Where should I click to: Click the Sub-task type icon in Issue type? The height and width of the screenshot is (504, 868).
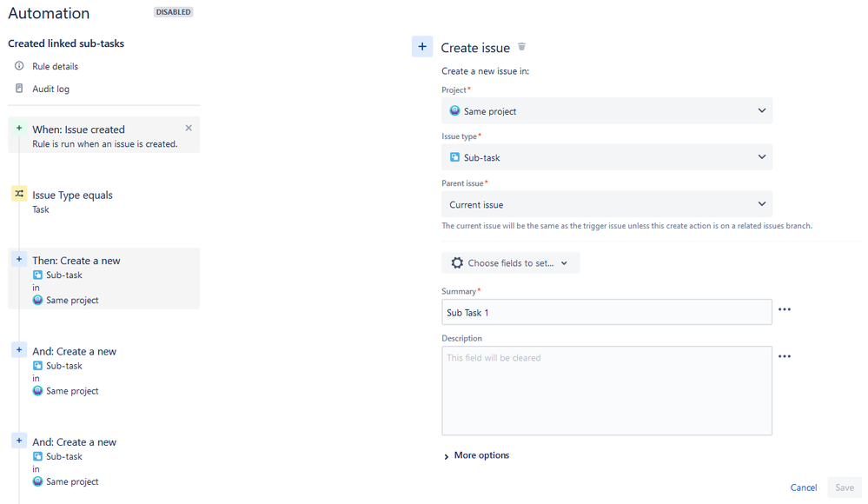[x=455, y=157]
